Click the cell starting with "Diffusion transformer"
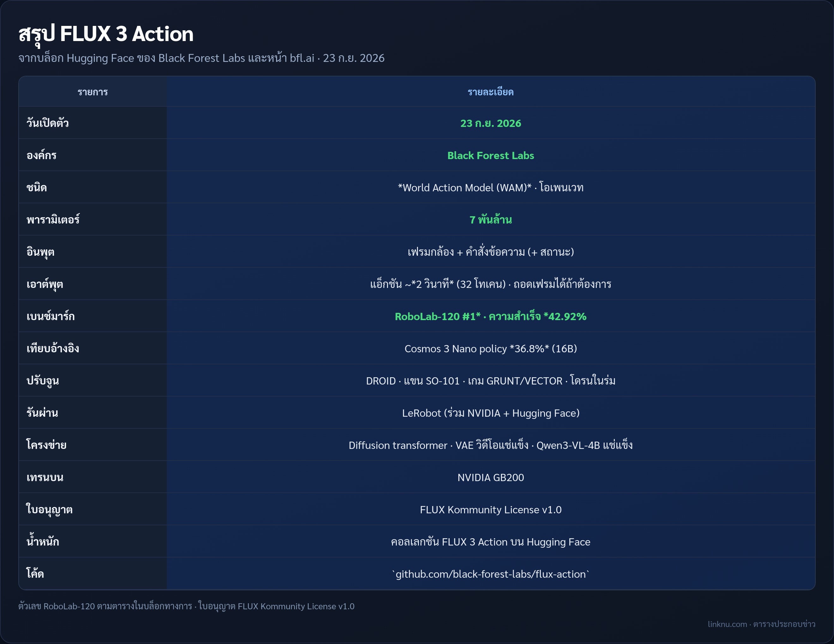Screen dimensions: 834x644 (x=490, y=445)
